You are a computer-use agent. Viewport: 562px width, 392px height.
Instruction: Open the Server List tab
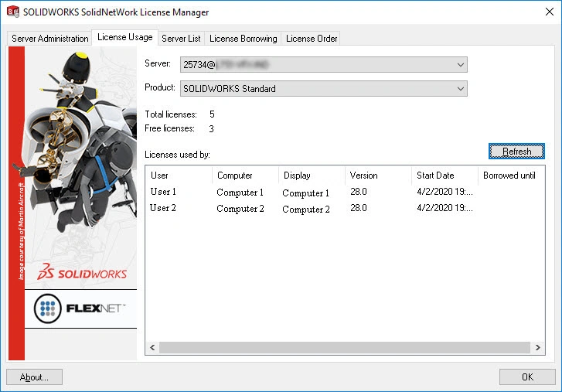point(181,39)
